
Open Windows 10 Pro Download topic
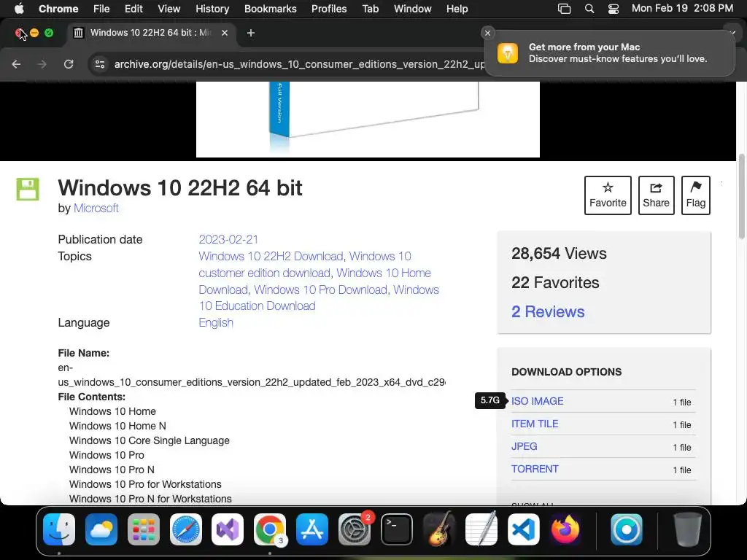[x=321, y=289]
